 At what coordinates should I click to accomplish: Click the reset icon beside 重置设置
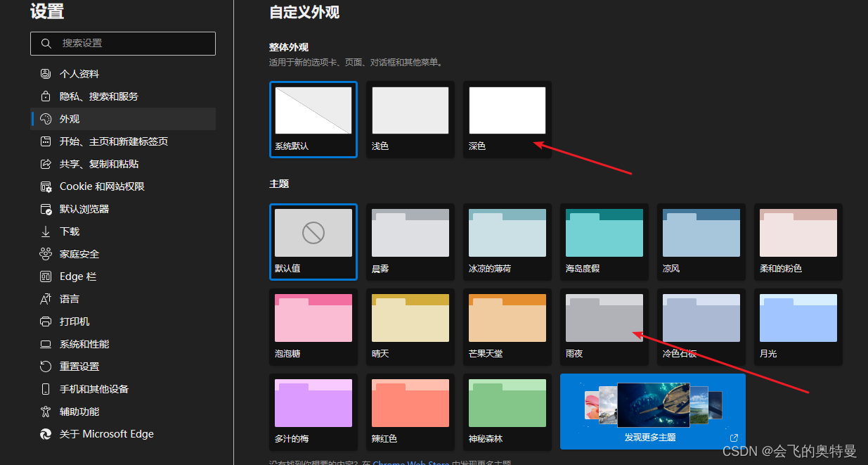click(x=46, y=367)
